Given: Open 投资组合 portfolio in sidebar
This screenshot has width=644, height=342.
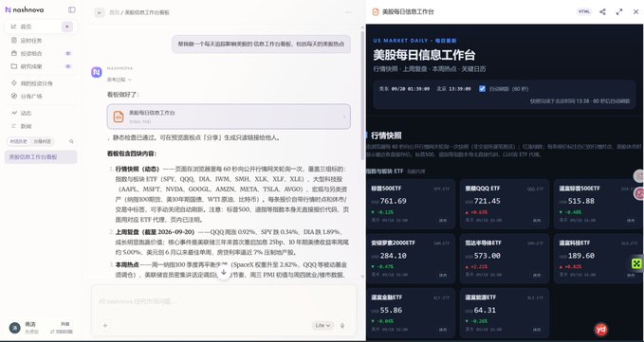Looking at the screenshot, I should tap(40, 53).
